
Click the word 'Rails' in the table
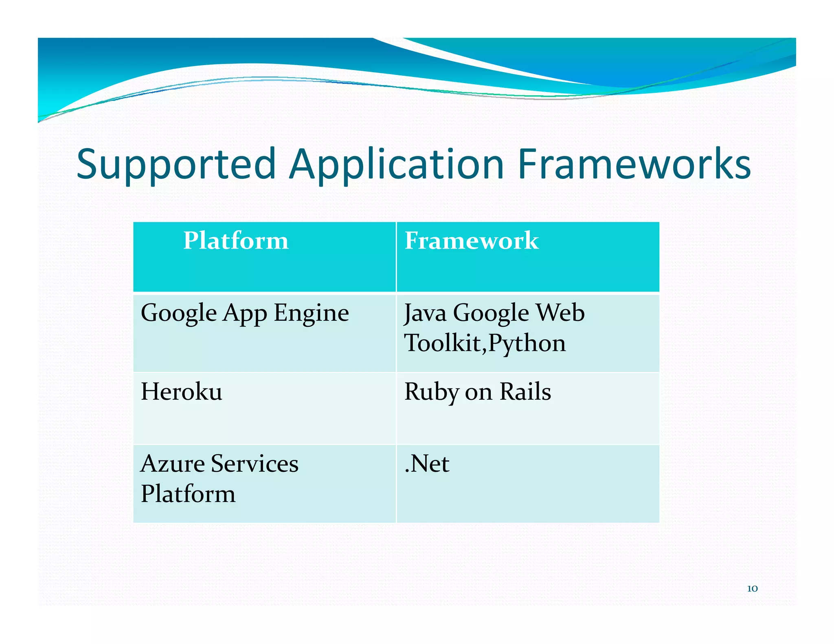[x=525, y=392]
